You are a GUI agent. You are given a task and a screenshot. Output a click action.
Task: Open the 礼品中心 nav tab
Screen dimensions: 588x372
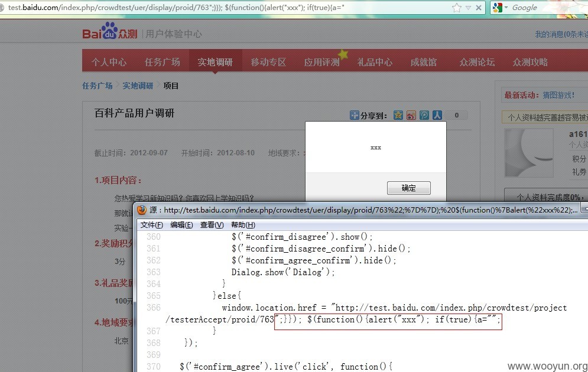click(x=375, y=62)
